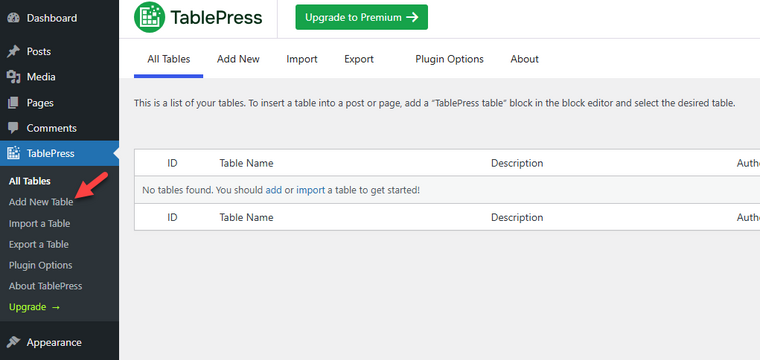Click the Posts pushpin icon
760x360 pixels.
pyautogui.click(x=13, y=51)
